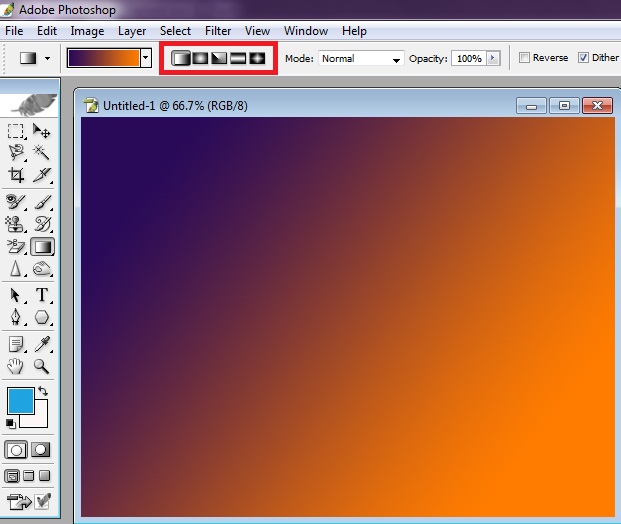621x524 pixels.
Task: Open the Select menu
Action: click(175, 31)
